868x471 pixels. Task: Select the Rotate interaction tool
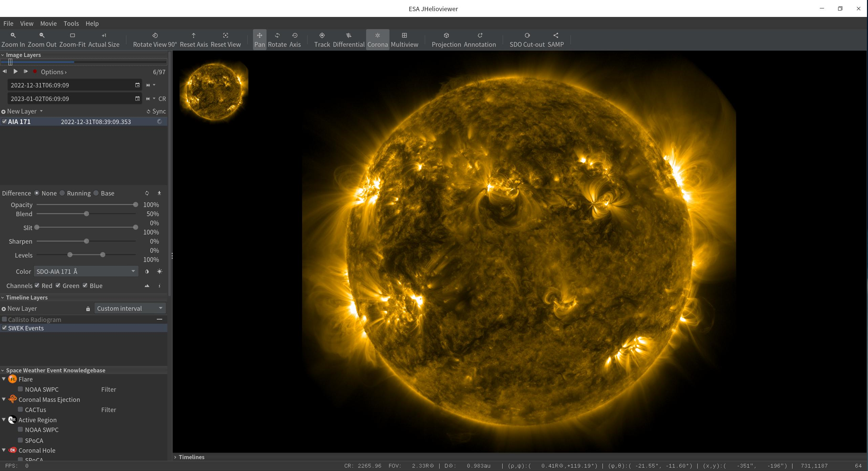click(x=277, y=39)
